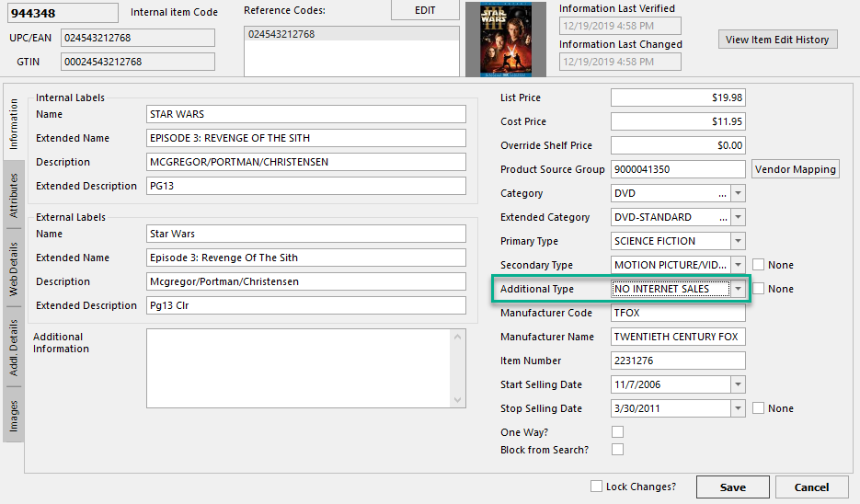860x504 pixels.
Task: Click the List Price field
Action: pyautogui.click(x=678, y=97)
